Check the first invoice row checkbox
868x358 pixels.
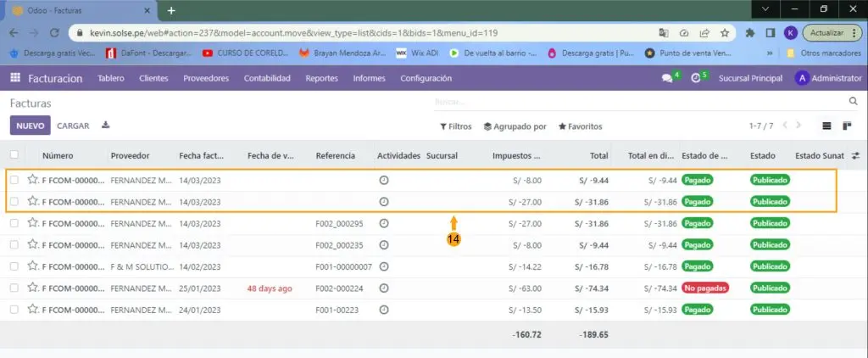14,180
